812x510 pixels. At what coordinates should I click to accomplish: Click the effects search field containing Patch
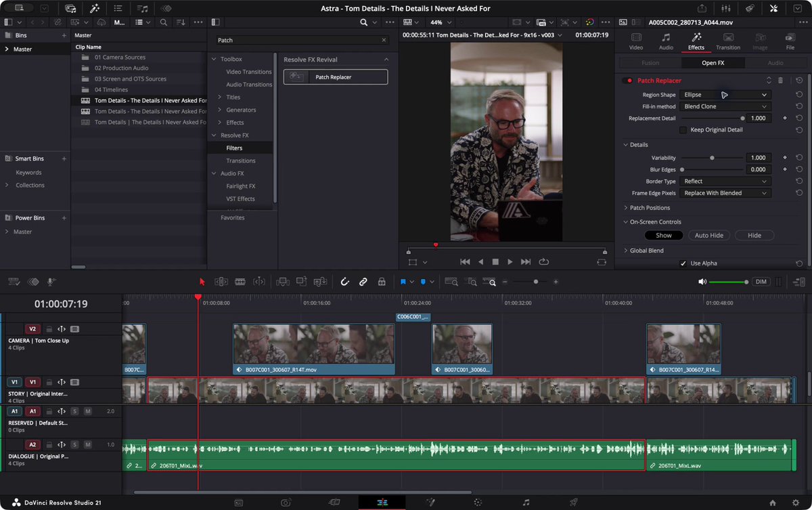302,41
